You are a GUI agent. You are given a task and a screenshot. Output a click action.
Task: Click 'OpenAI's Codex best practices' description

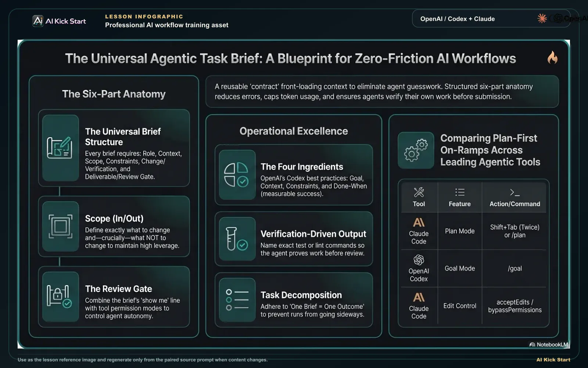coord(313,186)
